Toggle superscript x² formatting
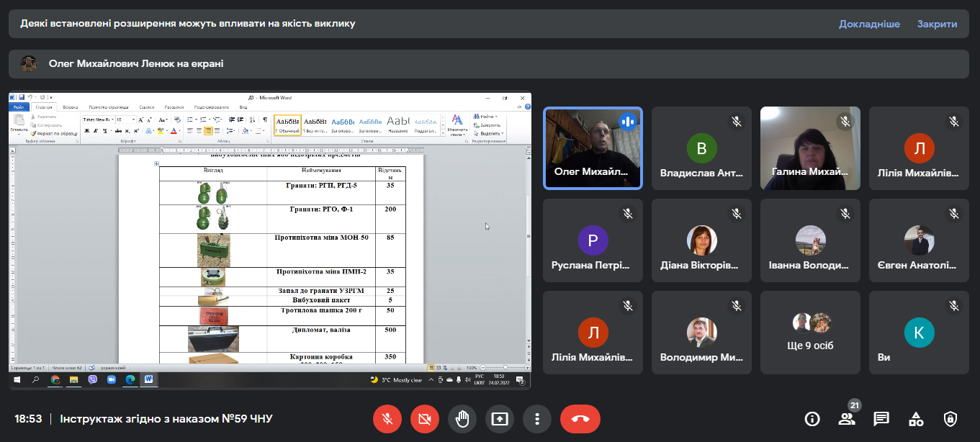This screenshot has width=980, height=442. click(x=136, y=131)
